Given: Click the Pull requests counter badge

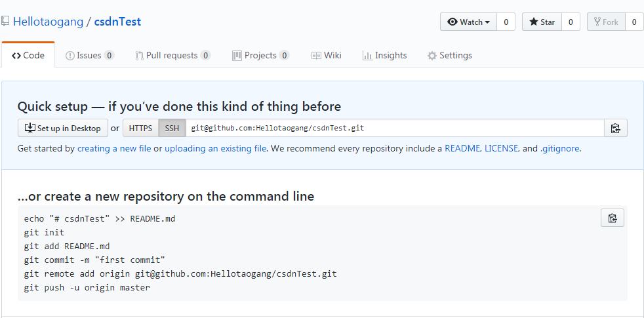Looking at the screenshot, I should (205, 56).
